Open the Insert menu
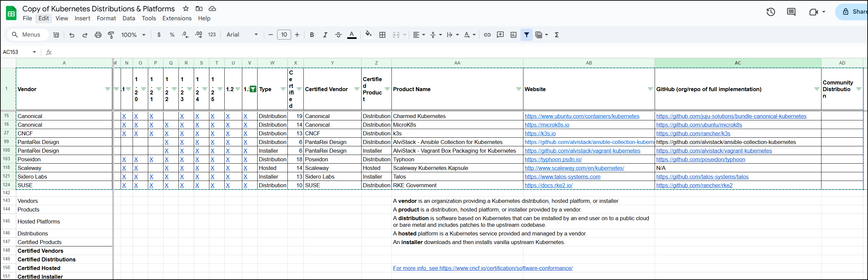This screenshot has width=868, height=280. [x=82, y=18]
